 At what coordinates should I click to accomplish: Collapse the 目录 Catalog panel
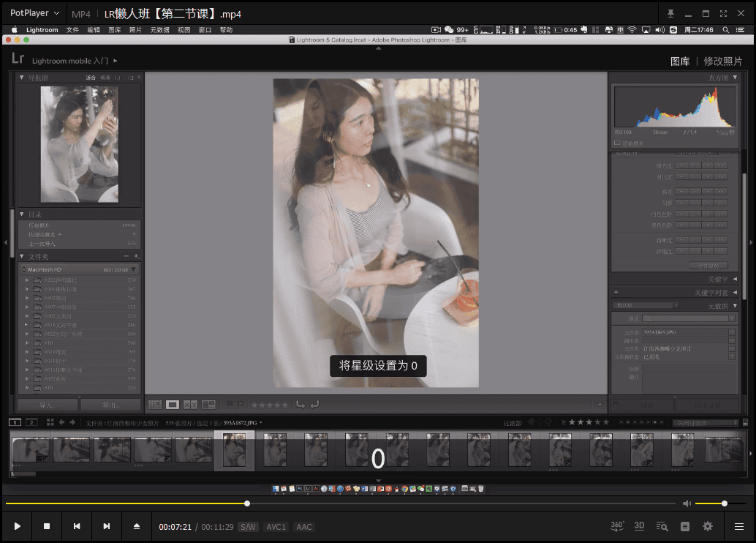tap(22, 214)
